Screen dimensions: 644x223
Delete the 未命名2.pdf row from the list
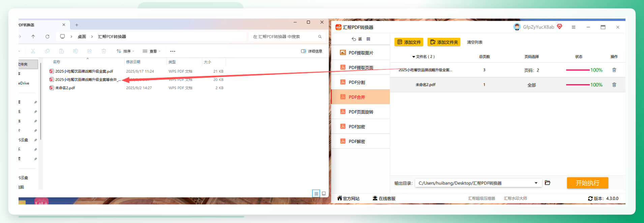614,85
